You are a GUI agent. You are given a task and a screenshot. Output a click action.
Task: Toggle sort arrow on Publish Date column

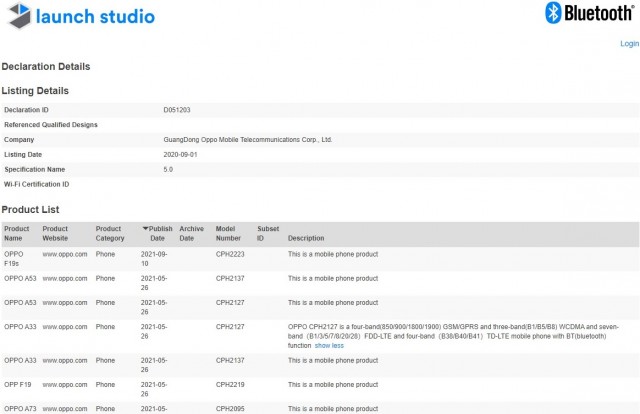point(145,229)
